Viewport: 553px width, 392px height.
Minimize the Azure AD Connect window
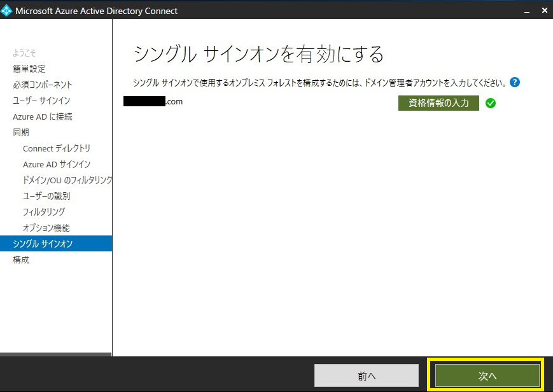[x=527, y=11]
